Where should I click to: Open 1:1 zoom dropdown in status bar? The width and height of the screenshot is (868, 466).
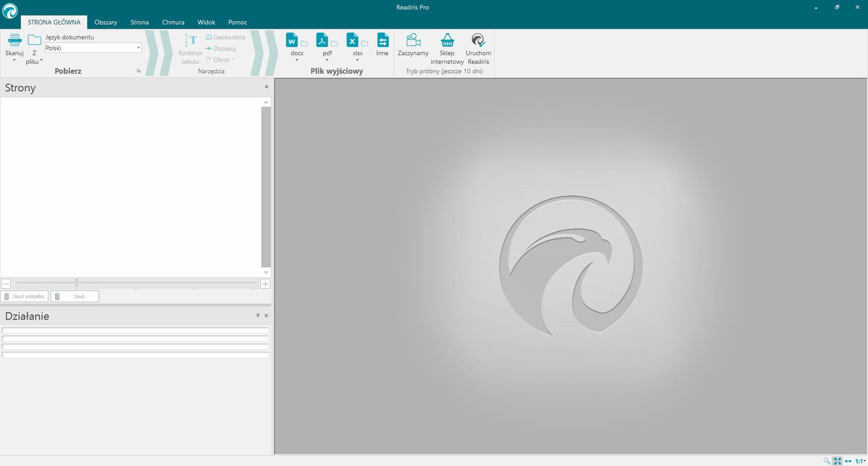click(860, 461)
